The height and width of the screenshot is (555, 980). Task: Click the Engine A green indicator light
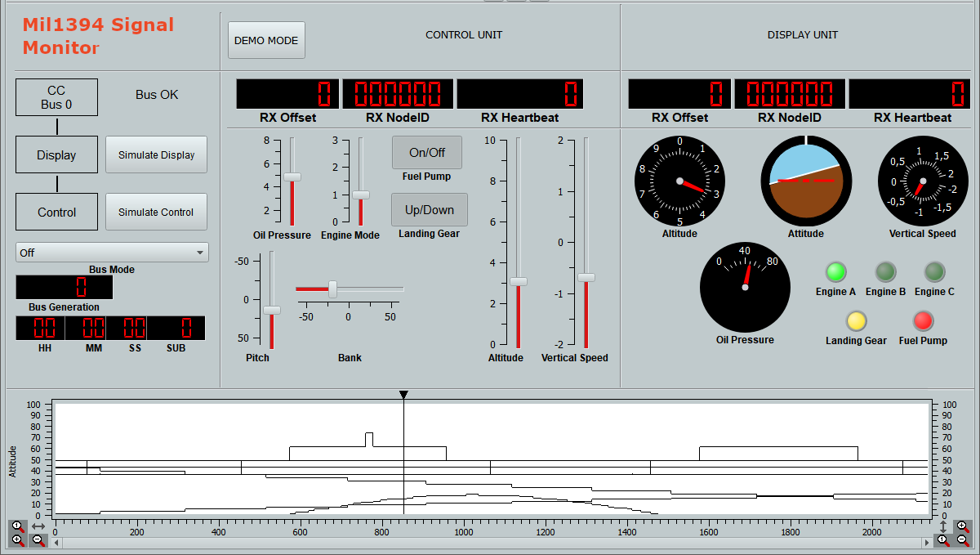click(835, 271)
